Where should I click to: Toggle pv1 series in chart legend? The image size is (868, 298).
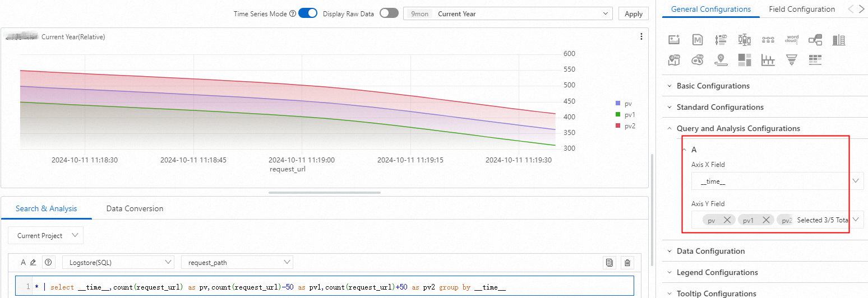point(626,115)
